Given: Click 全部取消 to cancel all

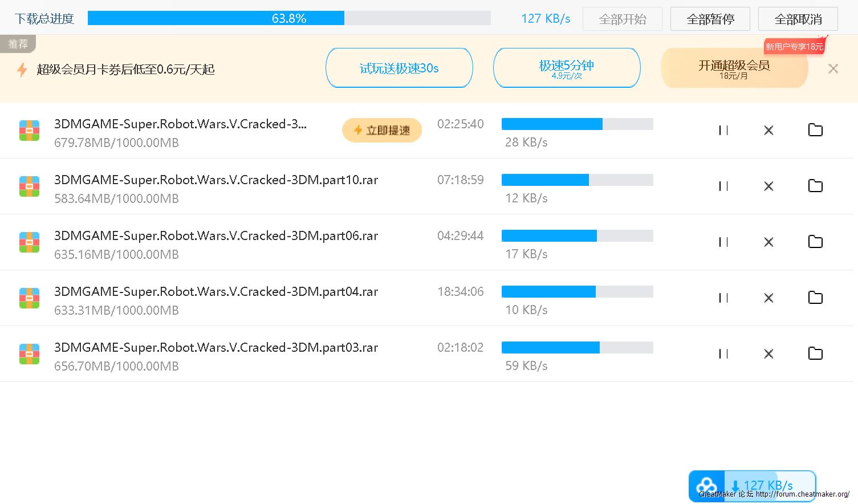Looking at the screenshot, I should [798, 19].
